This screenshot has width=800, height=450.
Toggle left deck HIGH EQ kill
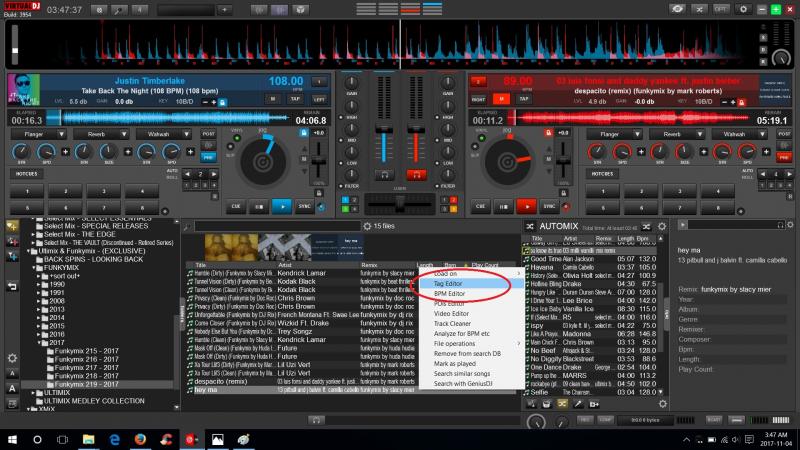341,117
